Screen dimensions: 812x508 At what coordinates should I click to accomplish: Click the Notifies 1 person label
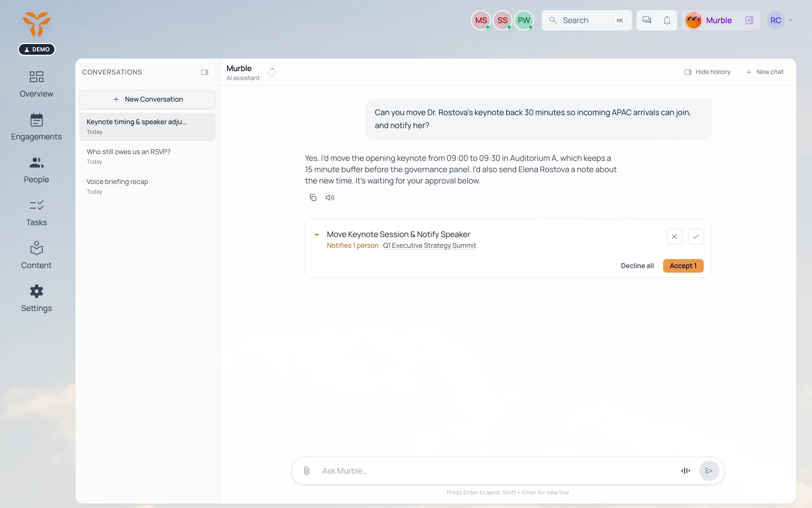[x=352, y=246]
